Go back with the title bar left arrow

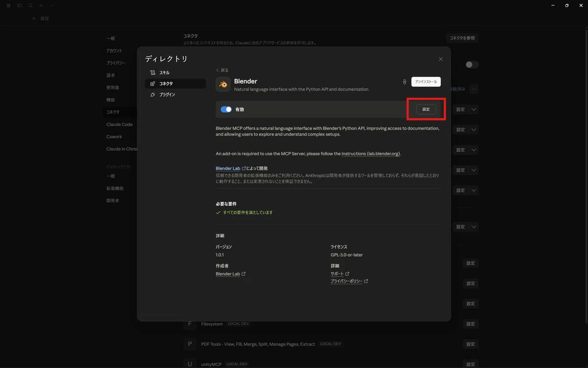[41, 5]
